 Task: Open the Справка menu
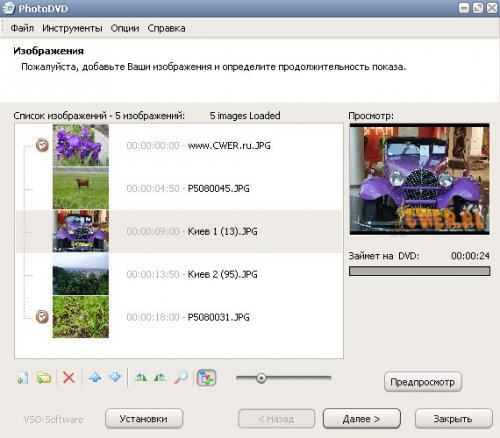point(166,28)
